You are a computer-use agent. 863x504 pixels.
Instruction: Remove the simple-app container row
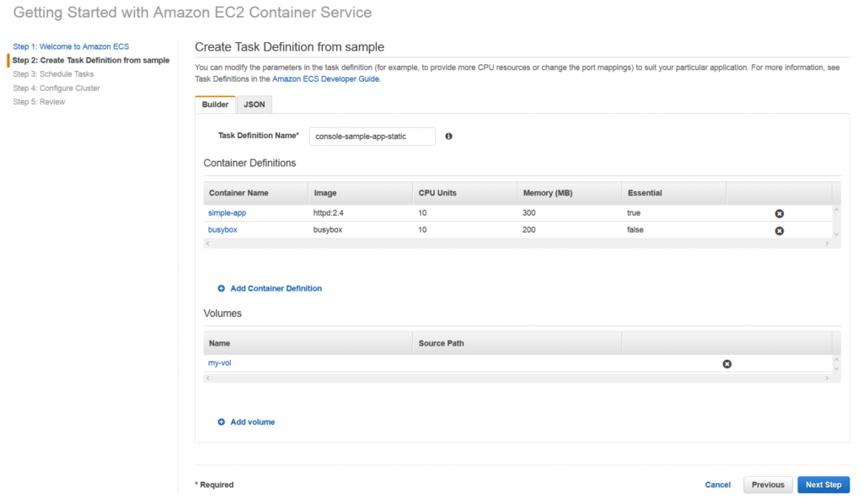[x=780, y=213]
